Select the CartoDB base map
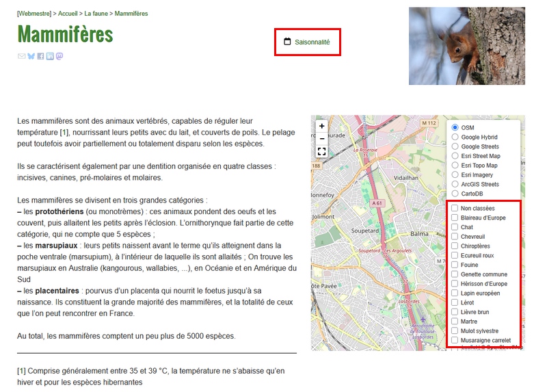The width and height of the screenshot is (547, 392). pos(455,194)
